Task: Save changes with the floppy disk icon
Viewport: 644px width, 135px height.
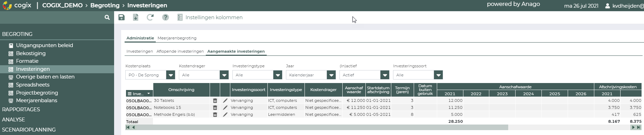Action: [121, 17]
